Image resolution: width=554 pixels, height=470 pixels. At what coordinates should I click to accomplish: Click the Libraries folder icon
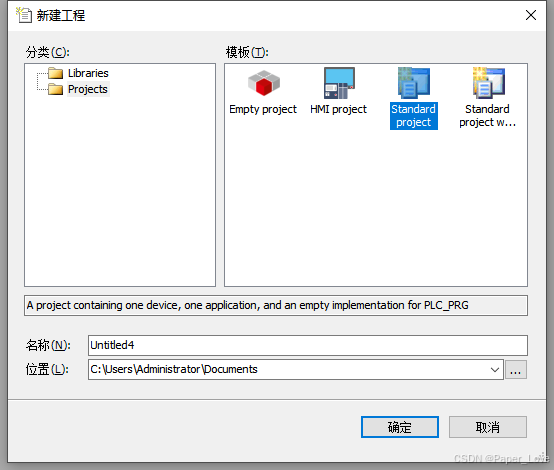55,73
